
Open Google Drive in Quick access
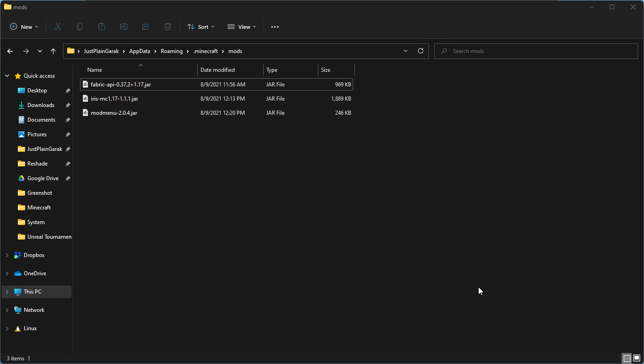(43, 178)
